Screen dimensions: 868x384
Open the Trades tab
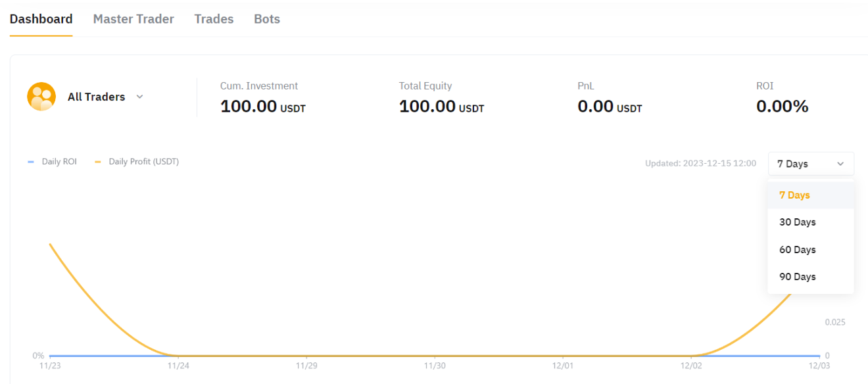tap(214, 19)
